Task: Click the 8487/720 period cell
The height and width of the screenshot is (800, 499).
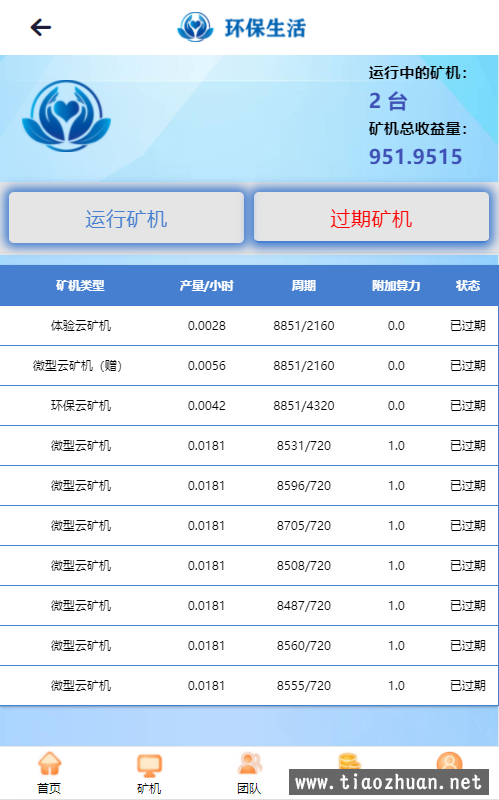Action: click(304, 606)
